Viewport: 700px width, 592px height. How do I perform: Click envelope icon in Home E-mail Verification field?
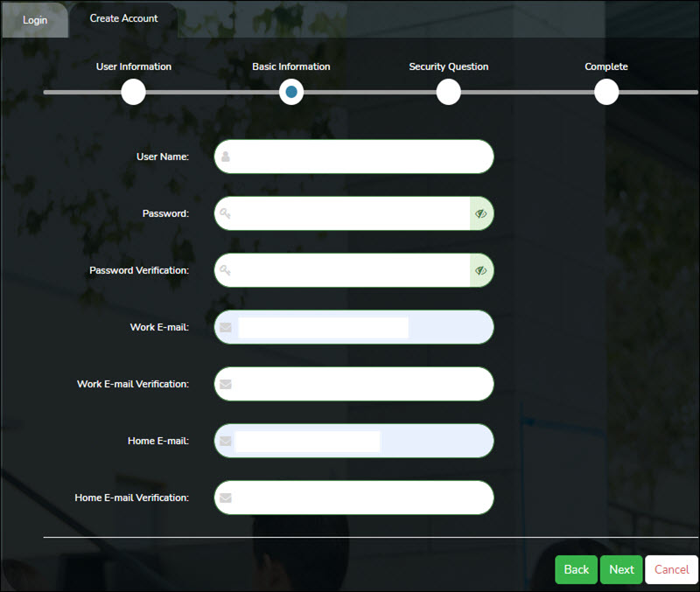226,498
